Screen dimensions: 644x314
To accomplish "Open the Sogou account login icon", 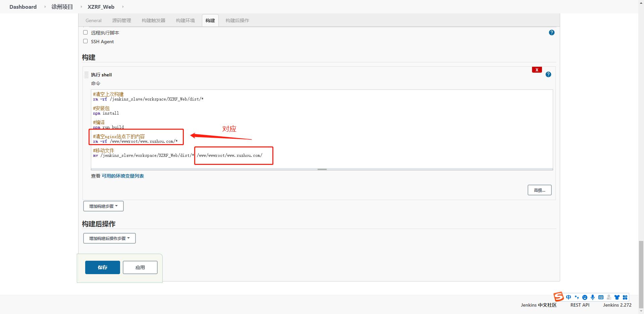I will pyautogui.click(x=609, y=297).
